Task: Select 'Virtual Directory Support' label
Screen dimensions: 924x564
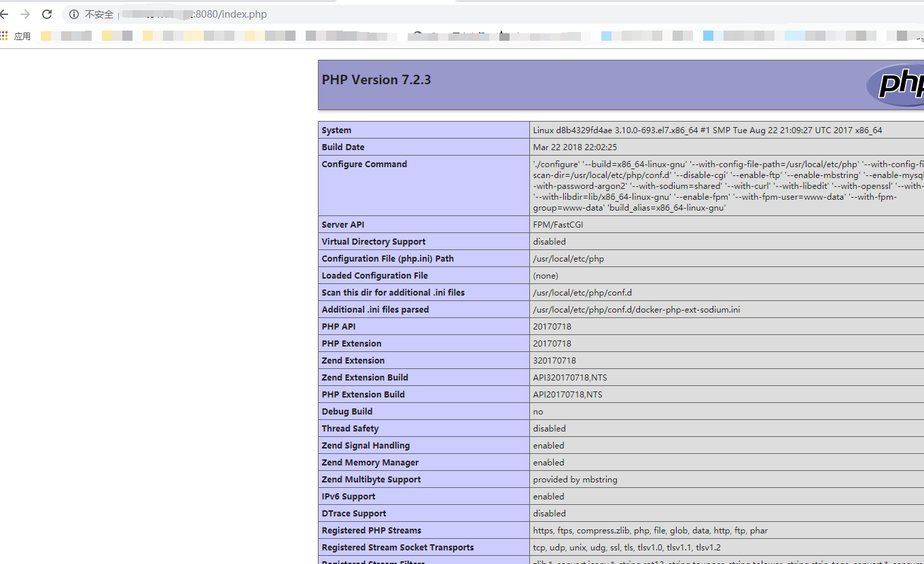Action: (374, 242)
